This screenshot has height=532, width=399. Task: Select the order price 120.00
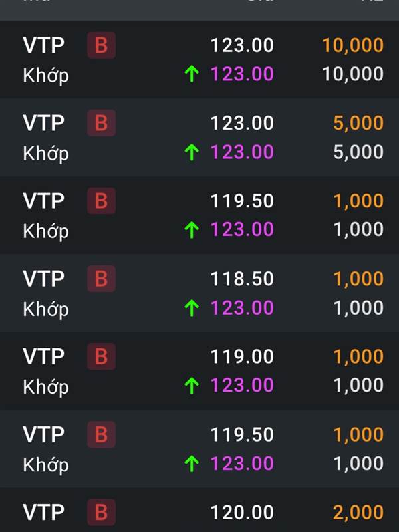pos(242,512)
